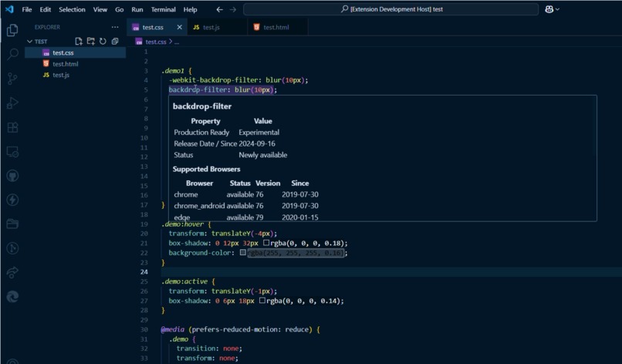This screenshot has height=364, width=622.
Task: Open the Copilot chat icon in title bar
Action: 549,9
